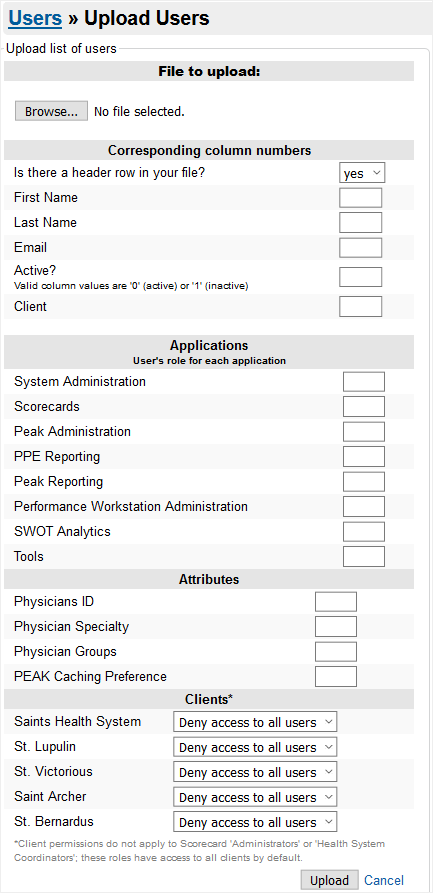Image resolution: width=433 pixels, height=893 pixels.
Task: Select the Email column number box
Action: pos(361,248)
